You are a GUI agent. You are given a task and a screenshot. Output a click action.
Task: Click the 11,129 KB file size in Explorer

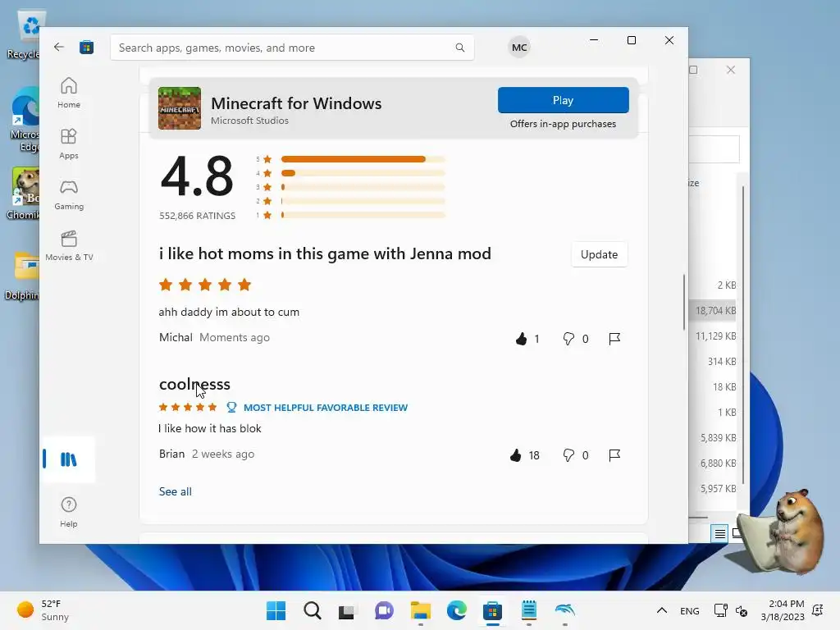[x=715, y=336]
